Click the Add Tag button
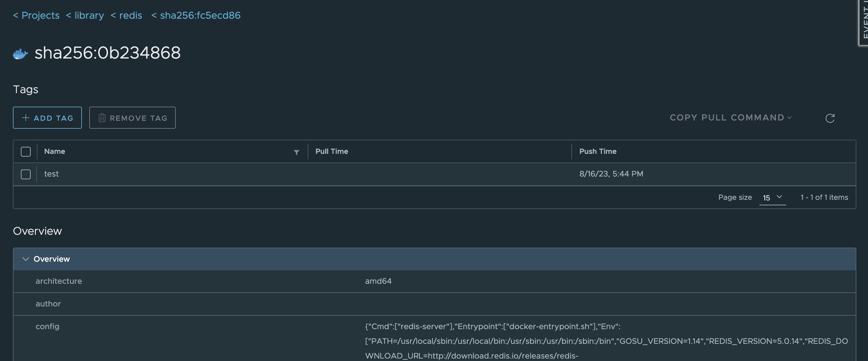Screen dimensions: 868x361 pos(47,118)
